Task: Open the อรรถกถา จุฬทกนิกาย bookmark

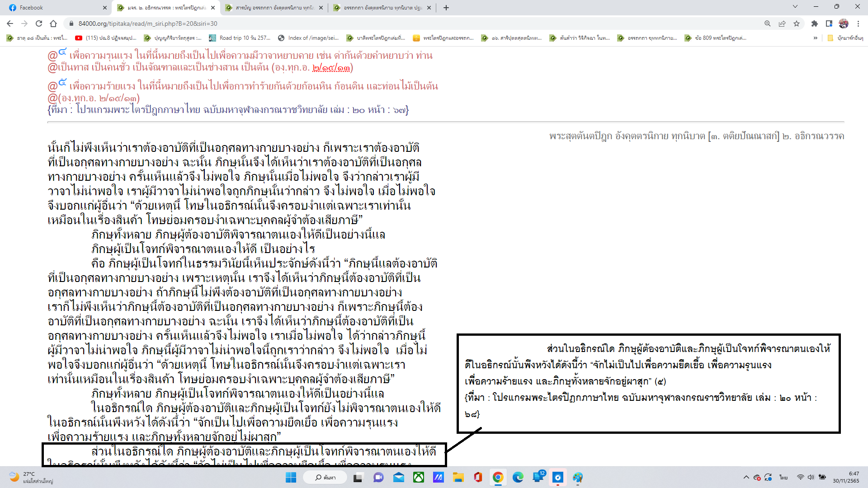Action: tap(647, 38)
